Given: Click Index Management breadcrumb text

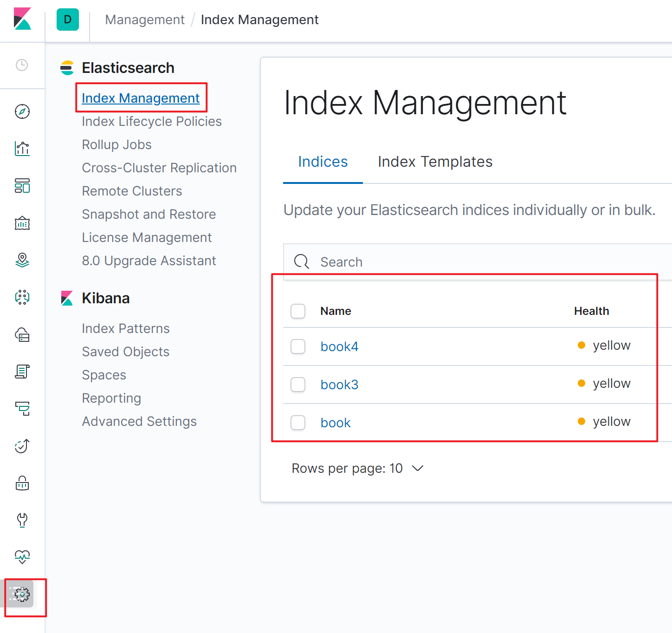Looking at the screenshot, I should click(259, 20).
